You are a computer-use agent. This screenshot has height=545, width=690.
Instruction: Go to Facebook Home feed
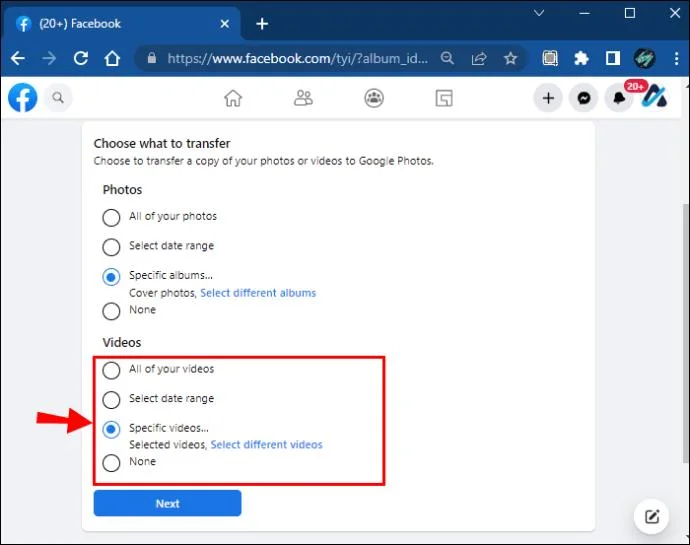pyautogui.click(x=233, y=98)
